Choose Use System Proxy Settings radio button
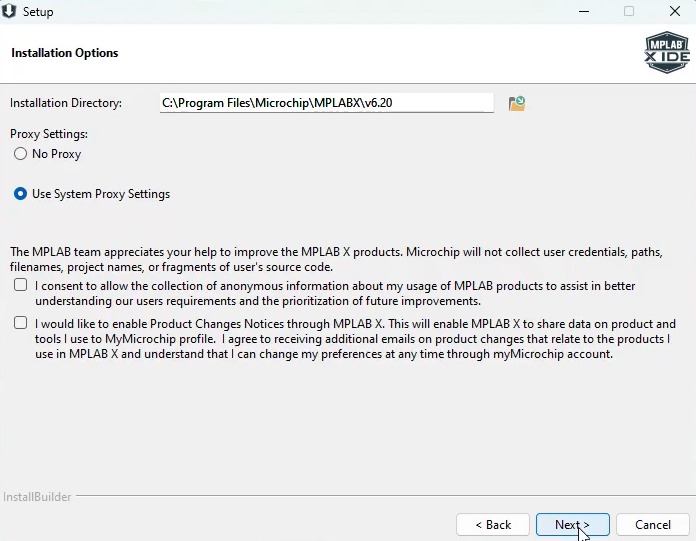 click(x=21, y=194)
